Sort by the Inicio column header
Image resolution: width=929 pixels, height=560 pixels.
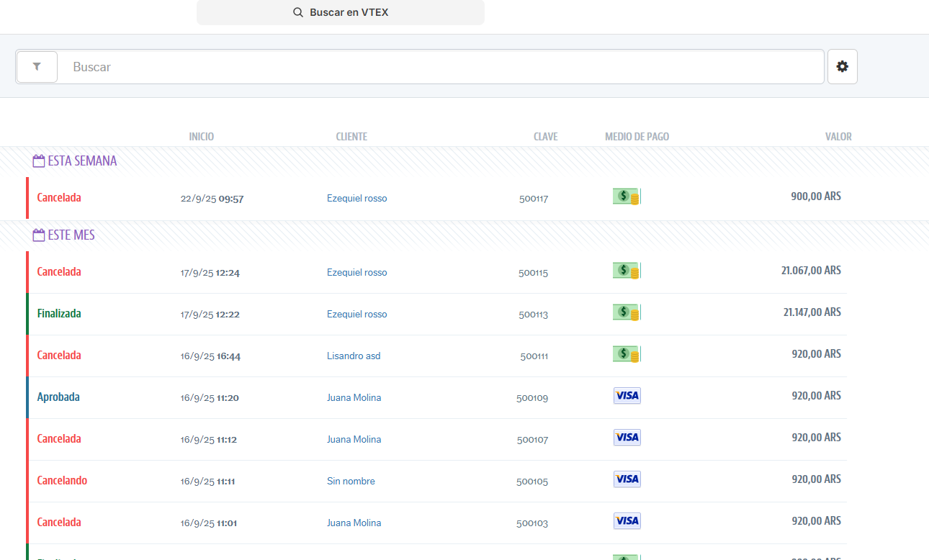[x=201, y=137]
